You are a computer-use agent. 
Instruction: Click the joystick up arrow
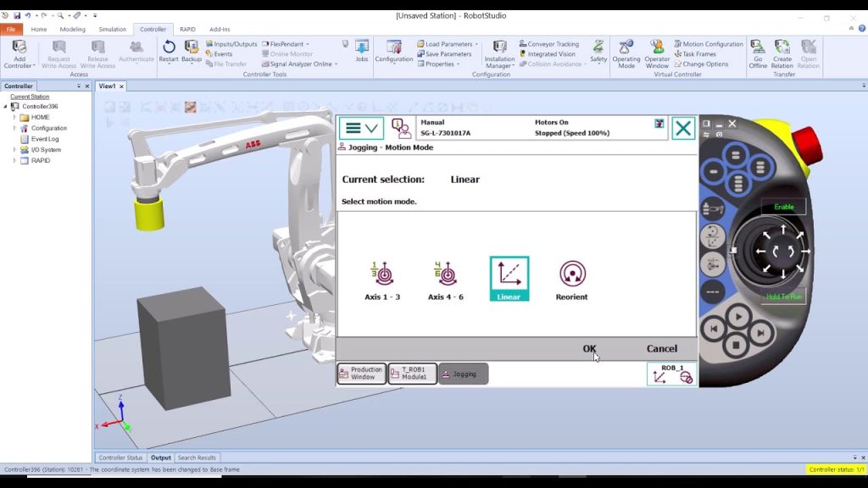pyautogui.click(x=782, y=229)
